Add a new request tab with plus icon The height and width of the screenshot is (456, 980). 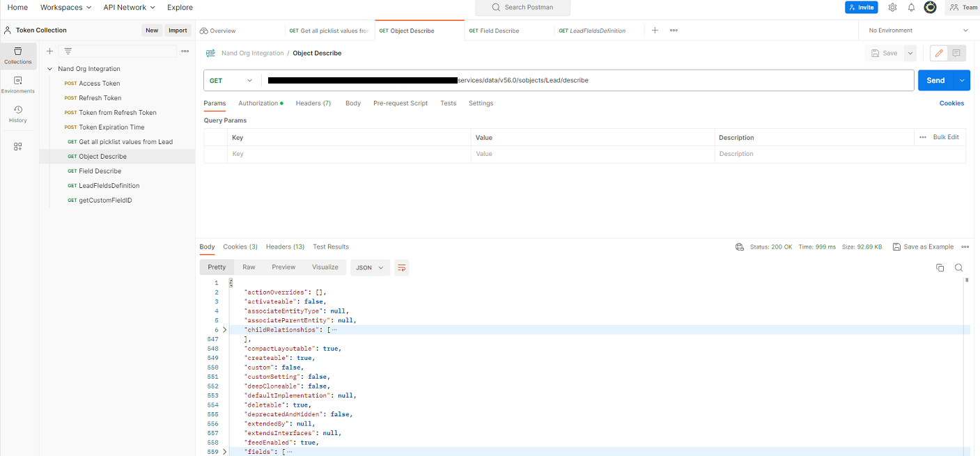655,30
